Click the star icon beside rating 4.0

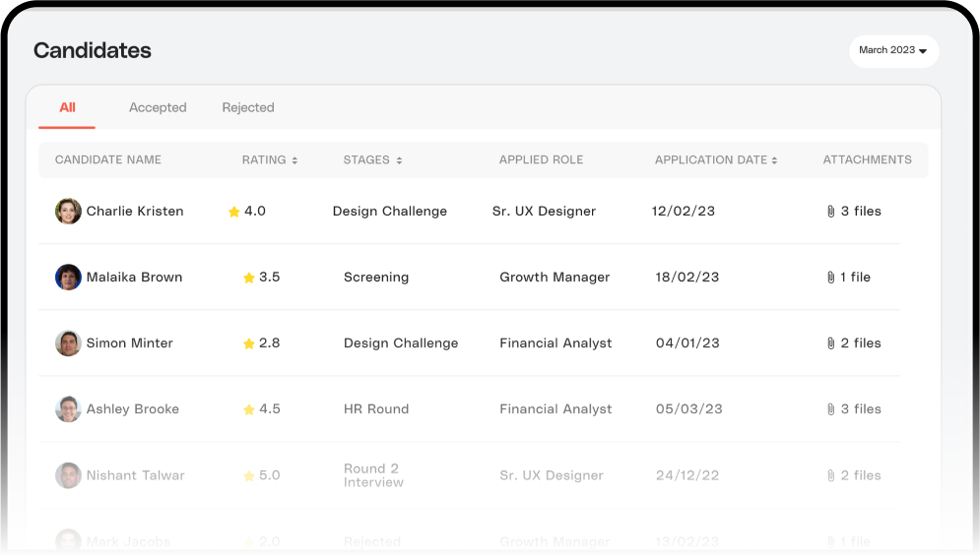point(234,212)
